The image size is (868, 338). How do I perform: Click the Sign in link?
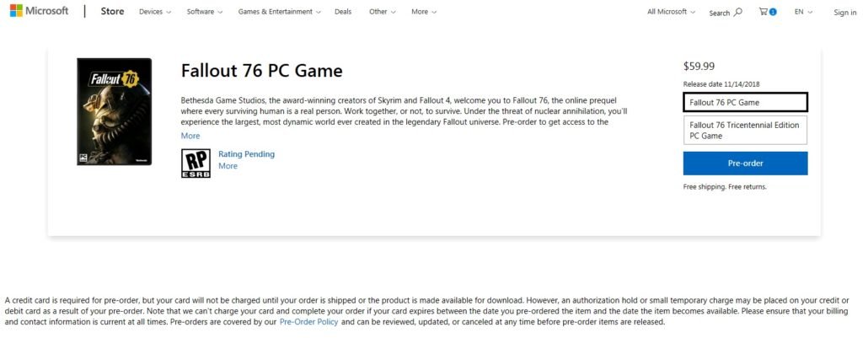pos(844,13)
